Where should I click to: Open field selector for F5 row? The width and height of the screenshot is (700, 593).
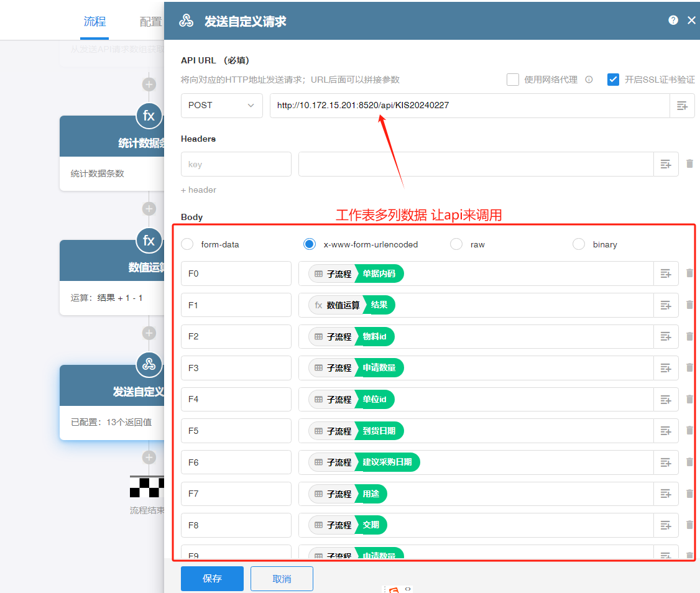pyautogui.click(x=666, y=431)
